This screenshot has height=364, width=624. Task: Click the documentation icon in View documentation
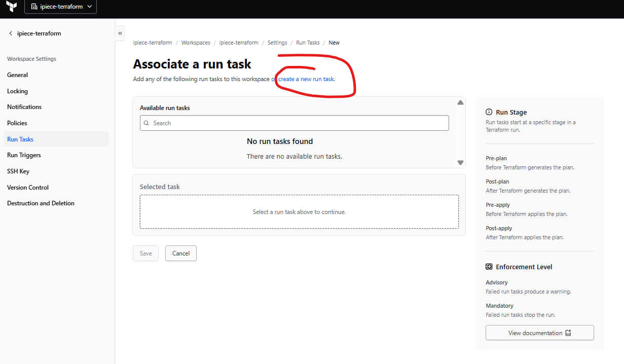pos(568,333)
